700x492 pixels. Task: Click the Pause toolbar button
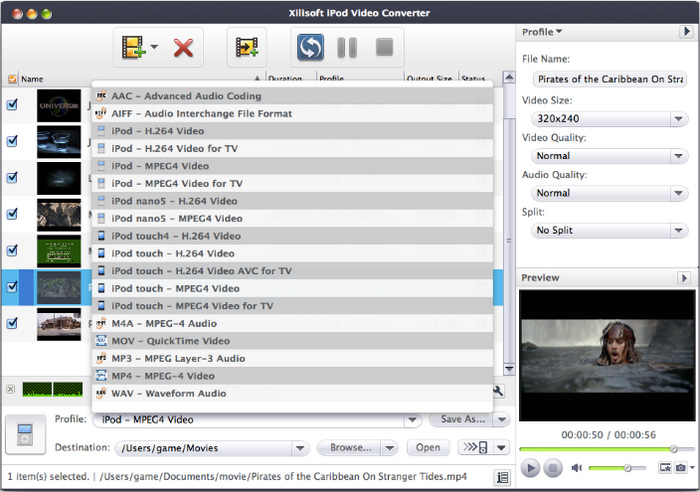point(347,47)
